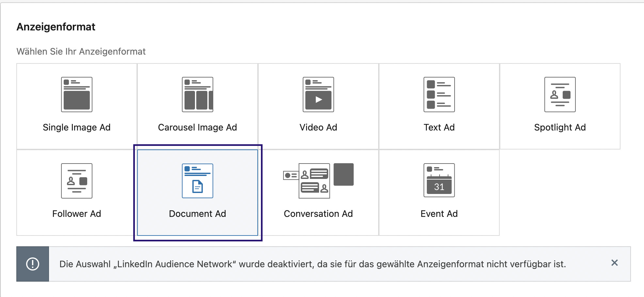Dismiss the LinkedIn Audience Network notice
The image size is (644, 297).
[614, 263]
